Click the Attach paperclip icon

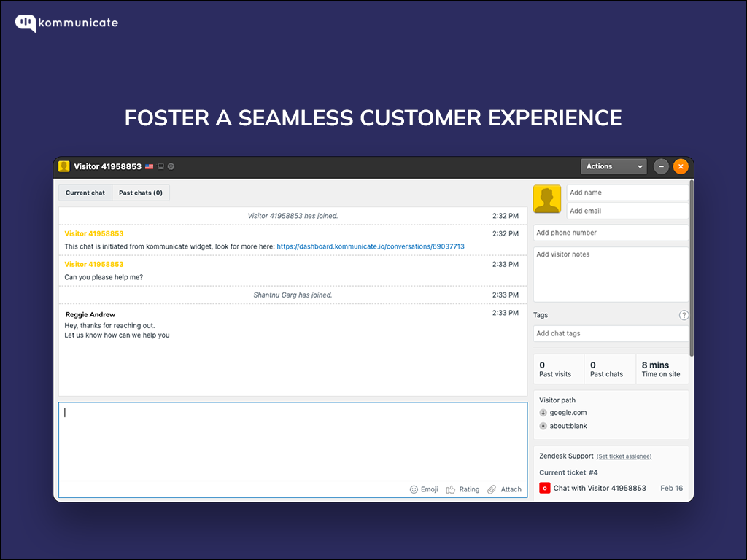[x=492, y=489]
